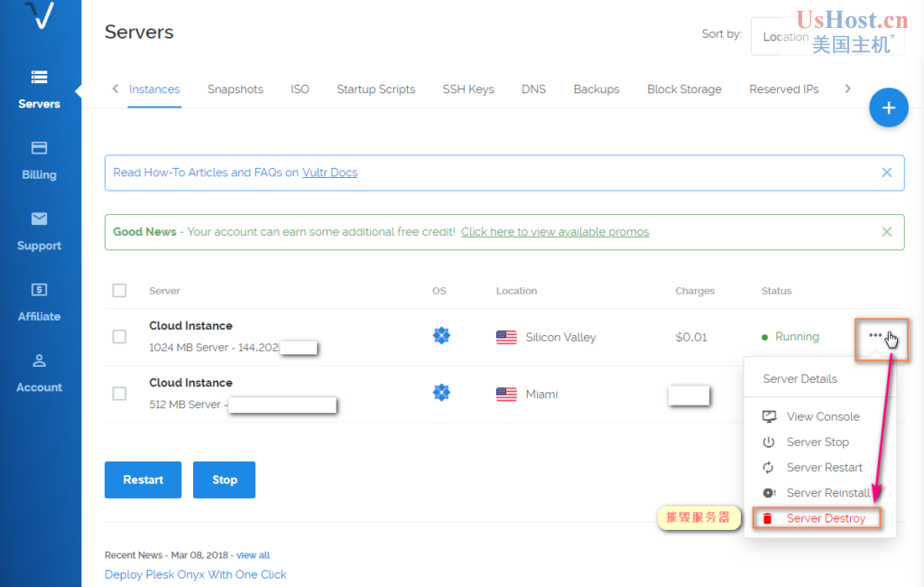Click the Charges column header
Image resolution: width=924 pixels, height=587 pixels.
click(695, 291)
